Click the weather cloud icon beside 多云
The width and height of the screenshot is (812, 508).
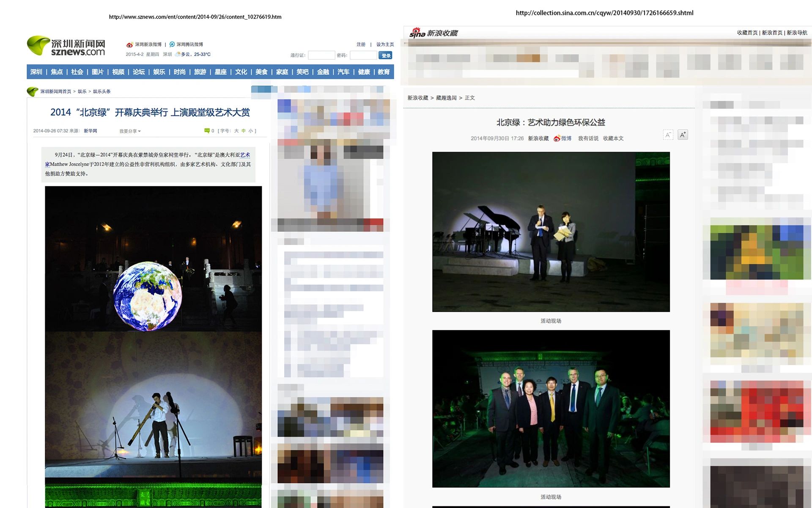click(178, 54)
